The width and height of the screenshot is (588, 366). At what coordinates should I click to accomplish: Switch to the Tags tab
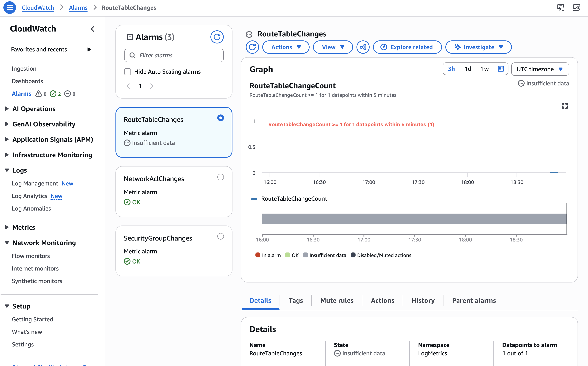(296, 300)
